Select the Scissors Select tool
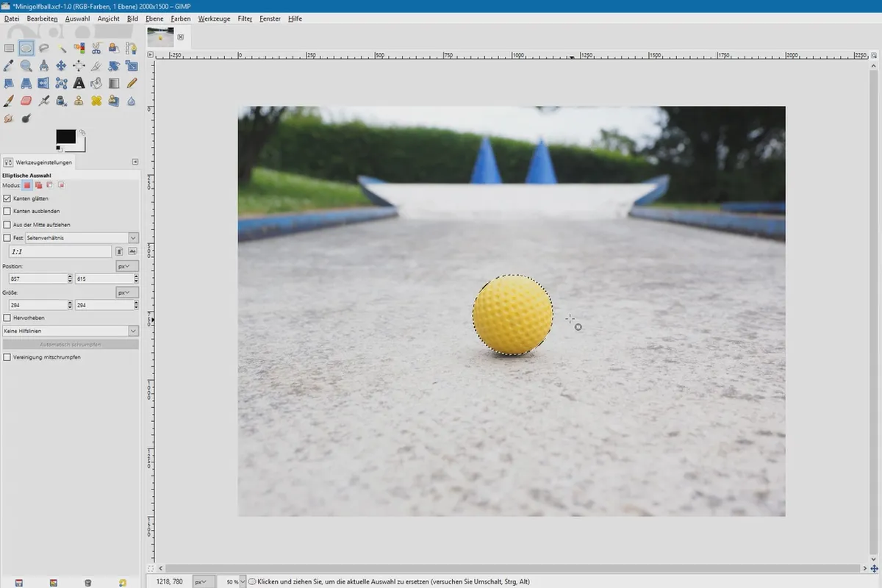The width and height of the screenshot is (882, 588). coord(96,48)
